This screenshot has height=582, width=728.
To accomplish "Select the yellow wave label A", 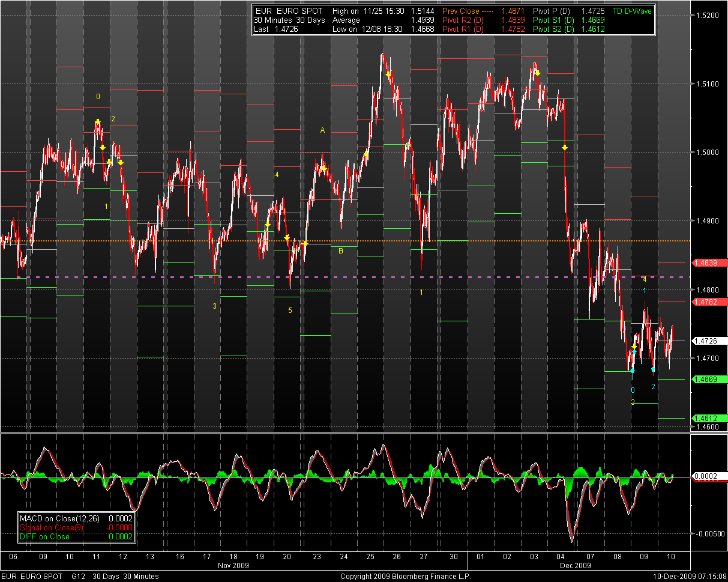I will tap(322, 130).
